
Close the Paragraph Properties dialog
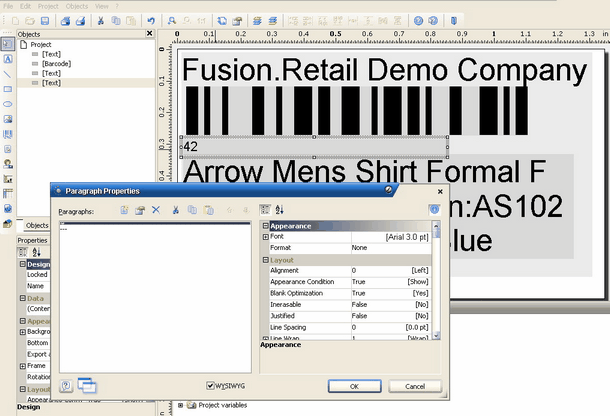440,191
